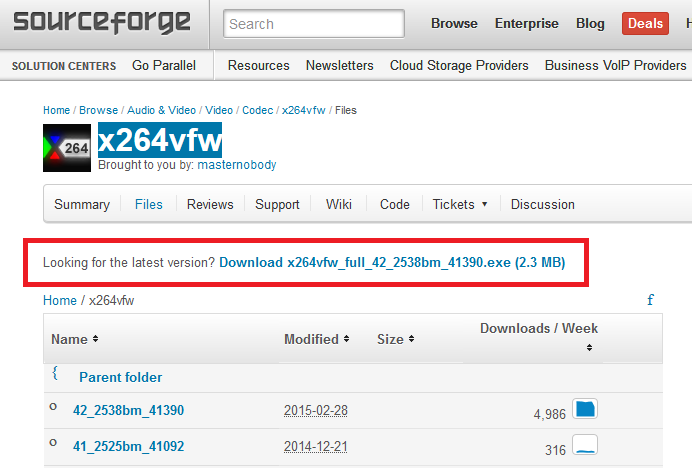Go to the Parent folder
The image size is (692, 468).
tap(120, 377)
